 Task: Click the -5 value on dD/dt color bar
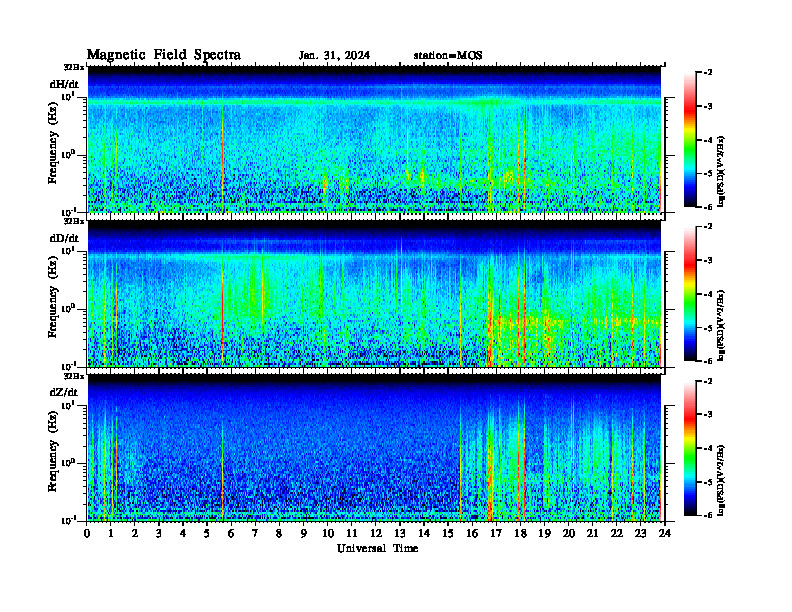tap(708, 328)
